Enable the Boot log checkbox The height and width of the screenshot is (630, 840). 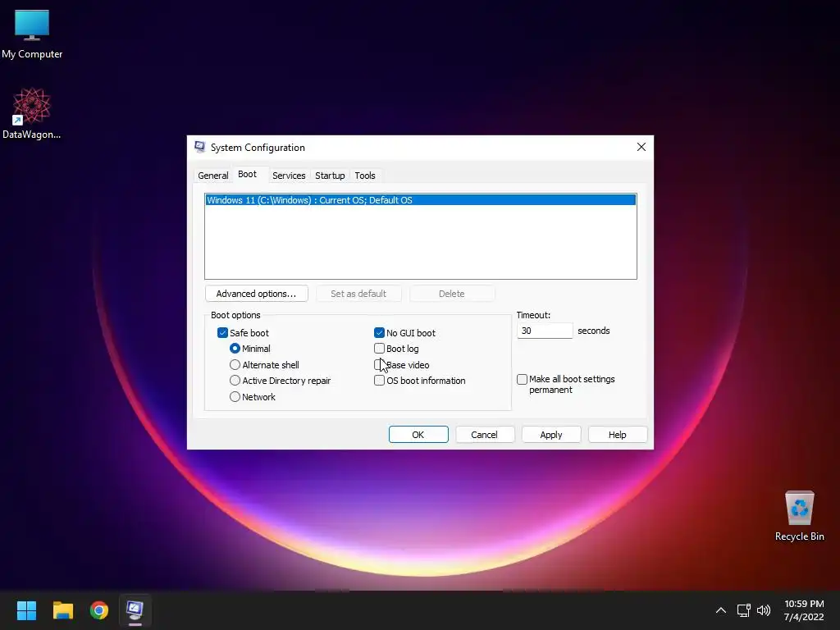pyautogui.click(x=379, y=348)
